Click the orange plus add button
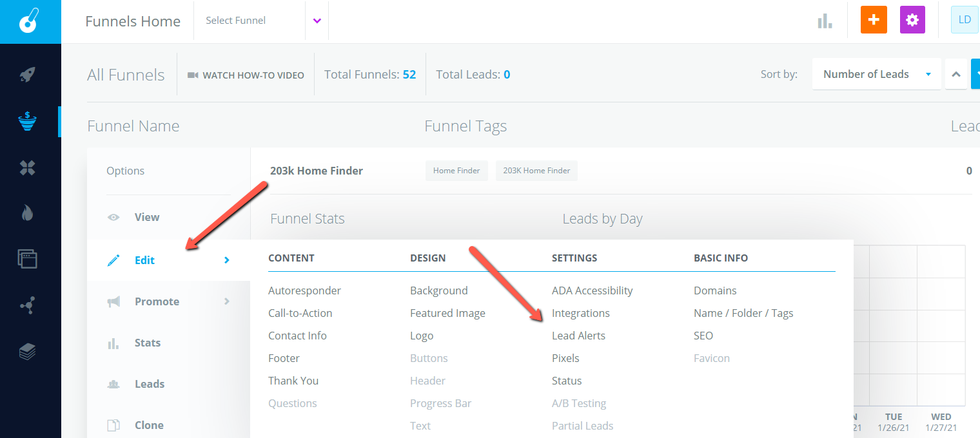This screenshot has height=438, width=980. click(874, 20)
